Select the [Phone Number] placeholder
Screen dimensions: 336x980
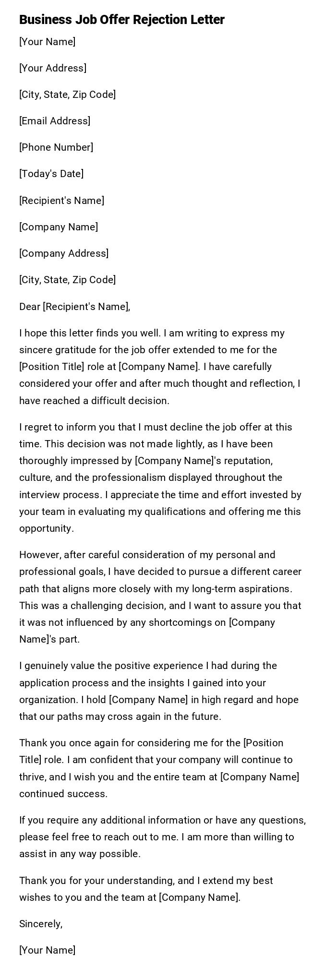pyautogui.click(x=56, y=147)
